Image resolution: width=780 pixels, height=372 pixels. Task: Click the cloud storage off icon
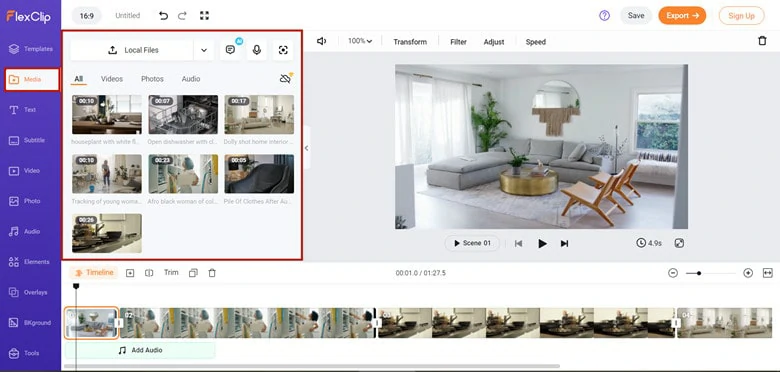point(286,78)
